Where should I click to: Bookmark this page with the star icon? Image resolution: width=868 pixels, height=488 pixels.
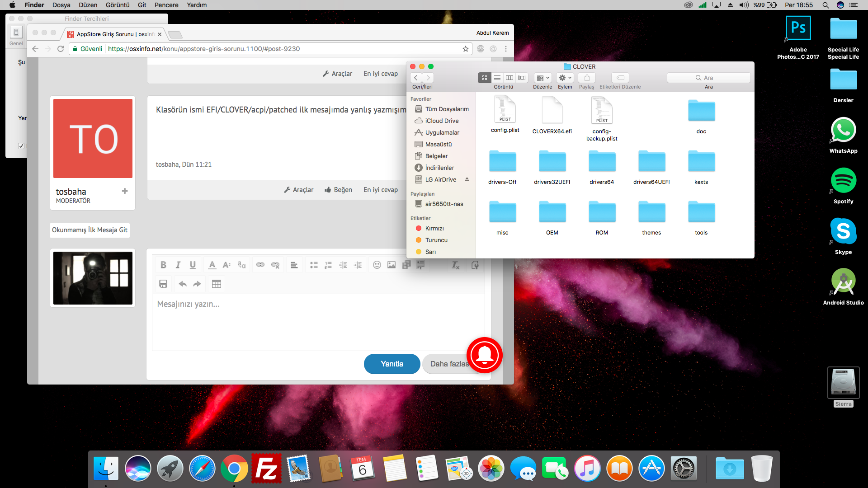(466, 49)
